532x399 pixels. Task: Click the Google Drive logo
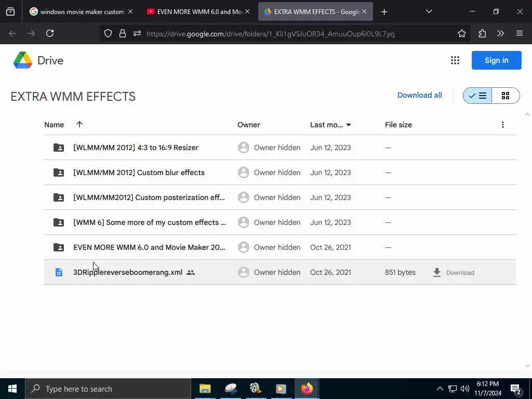coord(23,60)
